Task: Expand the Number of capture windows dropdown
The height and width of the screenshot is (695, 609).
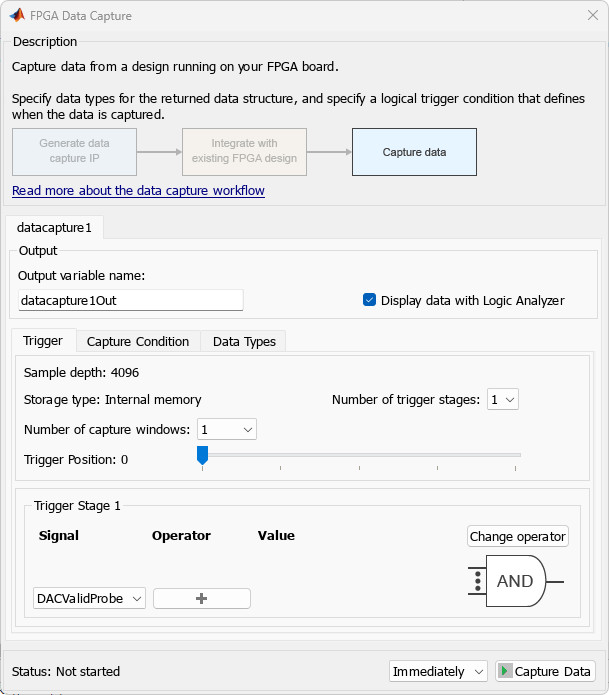Action: point(227,429)
